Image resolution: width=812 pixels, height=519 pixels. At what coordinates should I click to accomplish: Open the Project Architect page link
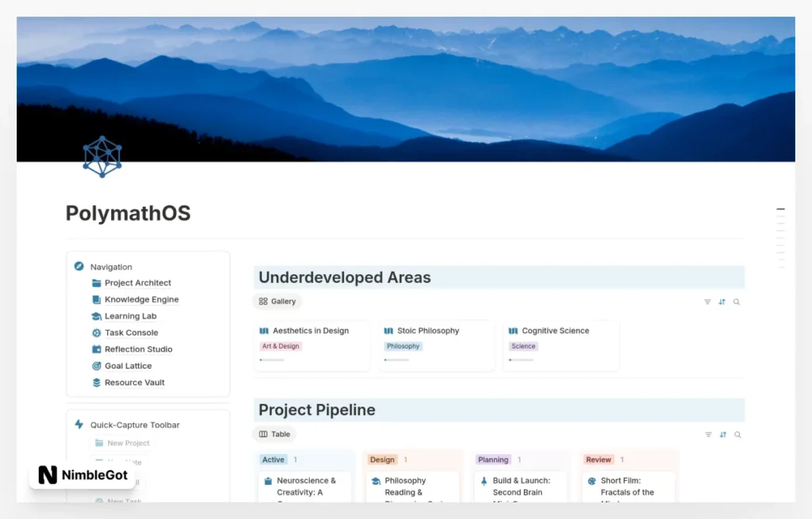coord(137,283)
